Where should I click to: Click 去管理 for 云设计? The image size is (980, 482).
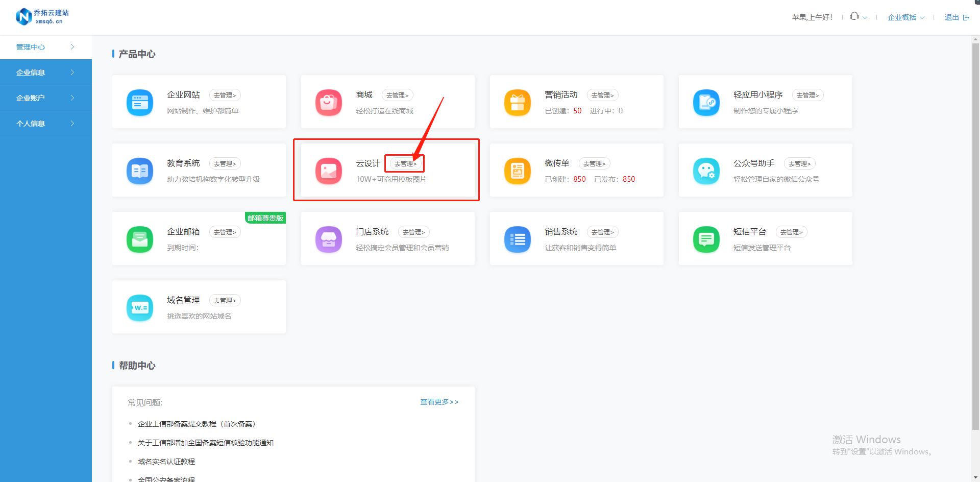click(404, 163)
